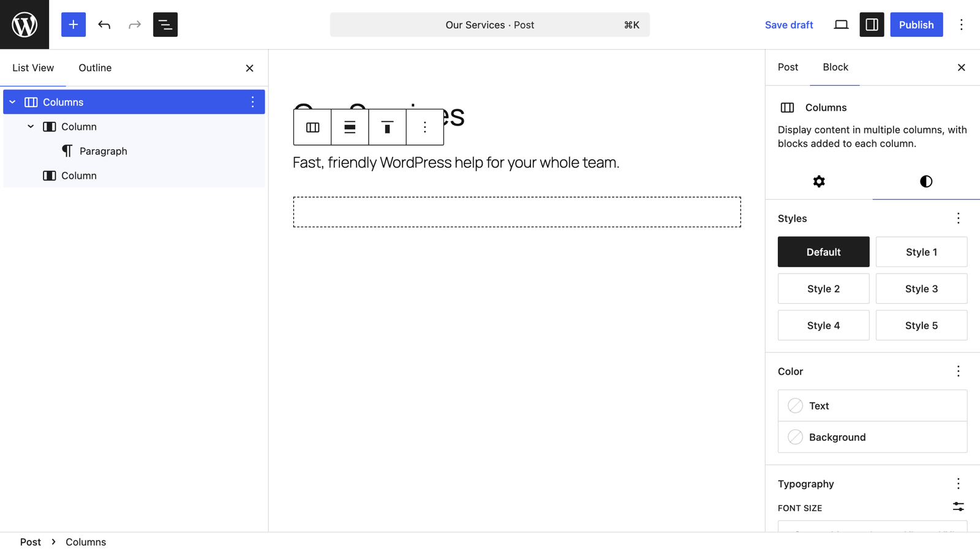Viewport: 980px width, 551px height.
Task: Switch to the Block settings tab
Action: pyautogui.click(x=835, y=67)
